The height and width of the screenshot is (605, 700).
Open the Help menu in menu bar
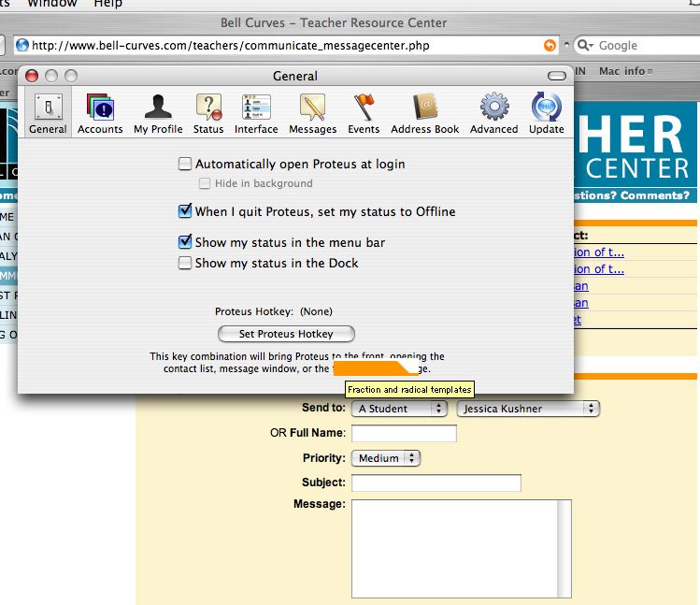click(x=107, y=4)
